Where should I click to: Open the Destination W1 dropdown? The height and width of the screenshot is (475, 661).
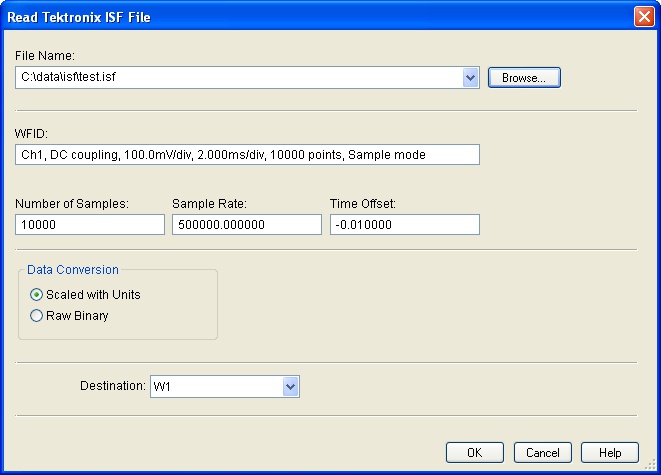click(x=290, y=386)
